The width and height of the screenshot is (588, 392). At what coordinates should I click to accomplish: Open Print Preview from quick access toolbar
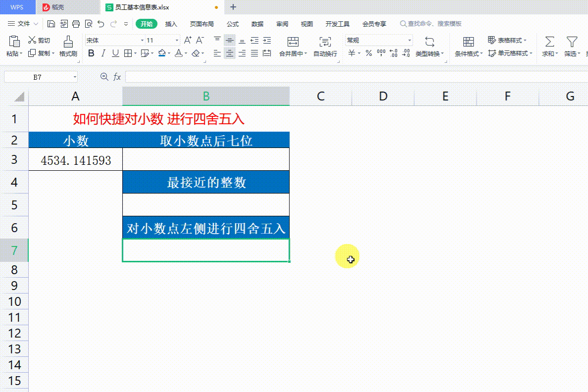coord(89,24)
